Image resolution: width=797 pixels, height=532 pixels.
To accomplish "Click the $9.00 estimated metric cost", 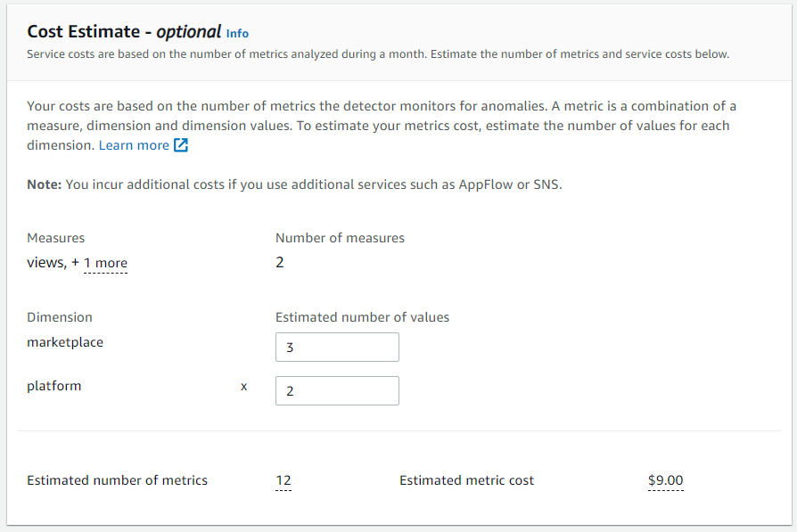I will [665, 480].
